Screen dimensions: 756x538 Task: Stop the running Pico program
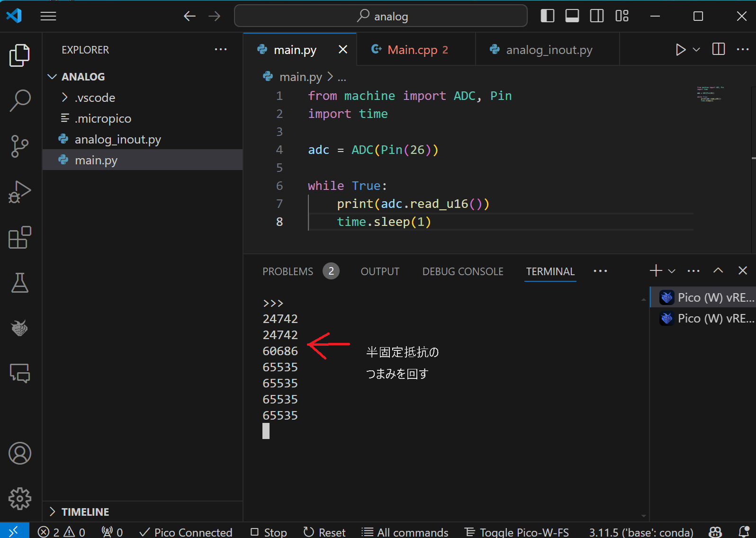pyautogui.click(x=269, y=532)
